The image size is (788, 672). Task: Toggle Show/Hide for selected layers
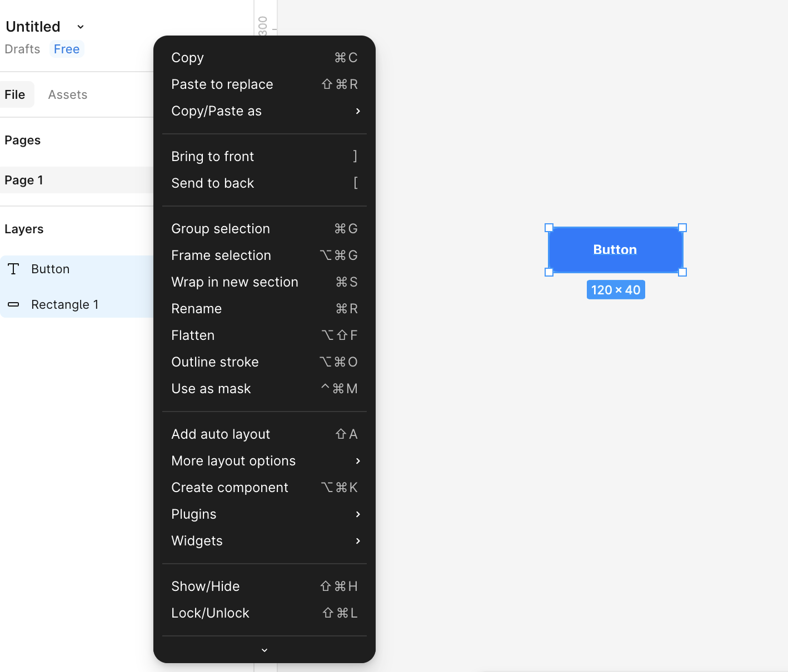click(264, 586)
